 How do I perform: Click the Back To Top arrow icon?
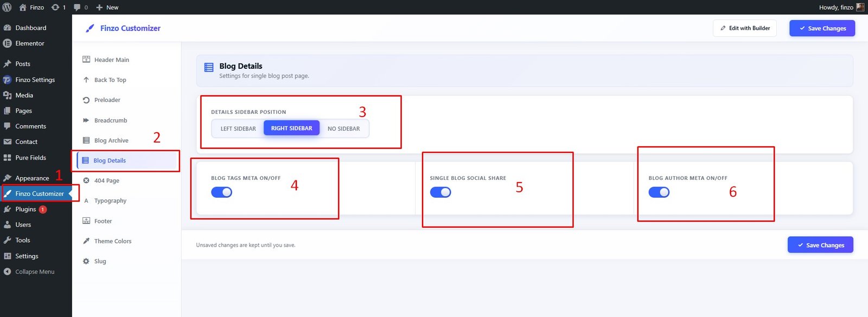coord(86,80)
